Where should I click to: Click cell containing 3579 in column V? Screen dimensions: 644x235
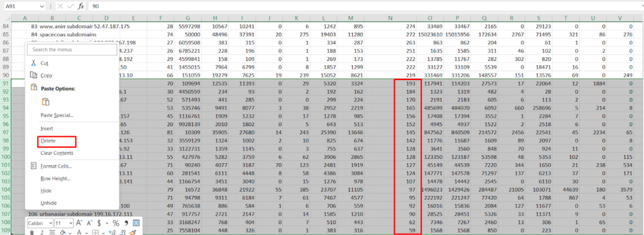click(x=620, y=189)
